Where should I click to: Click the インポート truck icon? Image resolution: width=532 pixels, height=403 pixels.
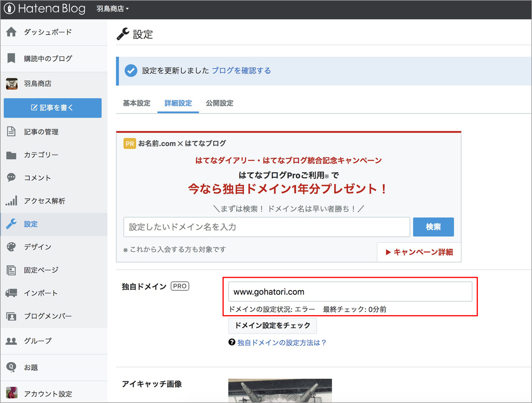(x=11, y=293)
